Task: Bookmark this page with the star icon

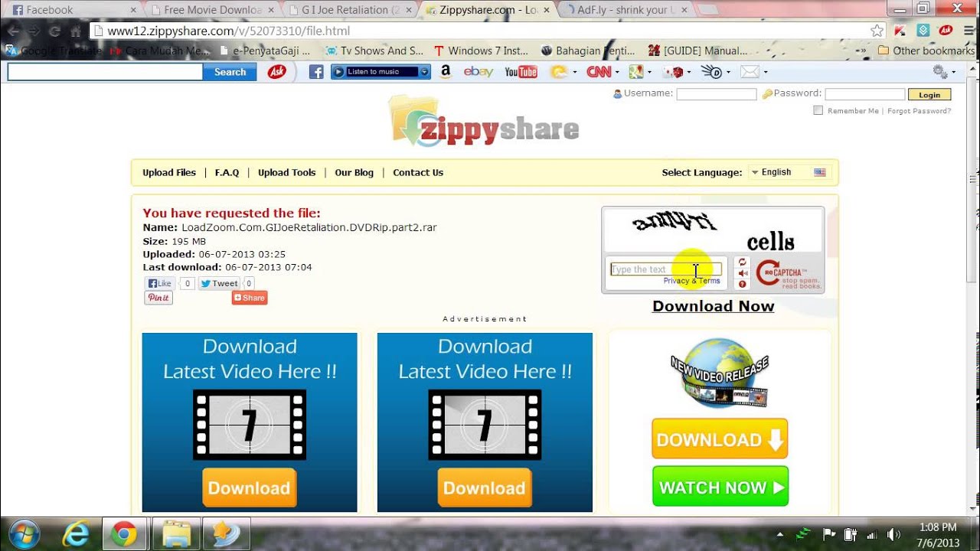Action: tap(877, 31)
